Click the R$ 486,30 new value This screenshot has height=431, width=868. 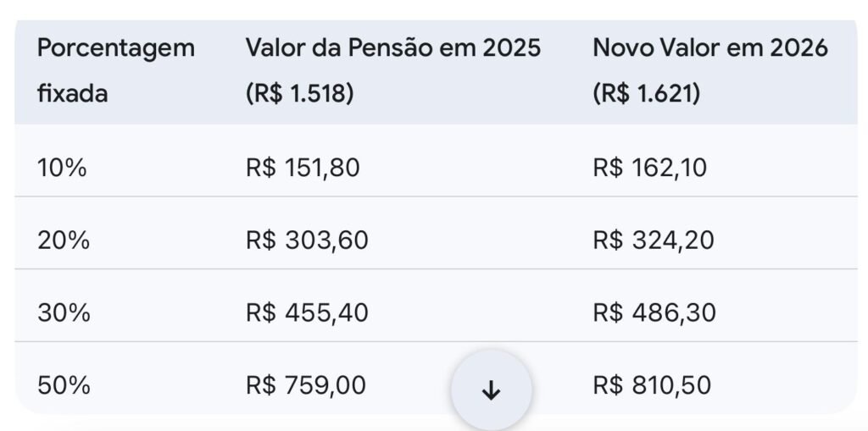point(654,313)
